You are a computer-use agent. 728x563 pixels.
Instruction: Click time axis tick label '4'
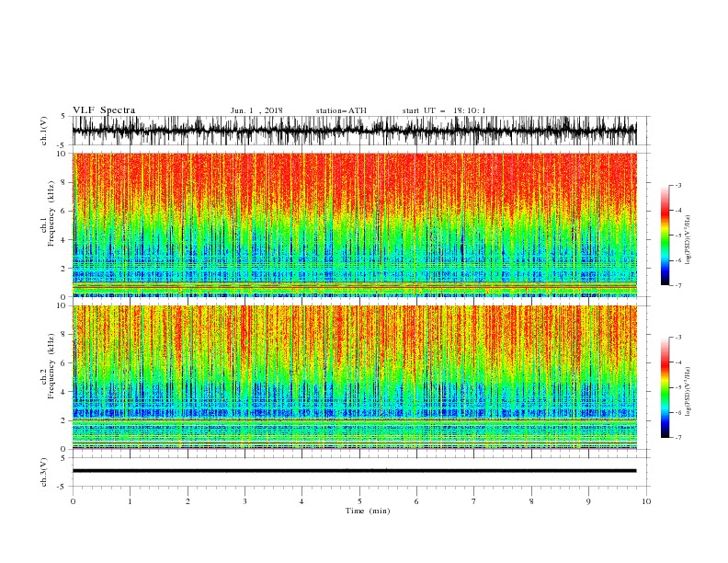pos(302,501)
